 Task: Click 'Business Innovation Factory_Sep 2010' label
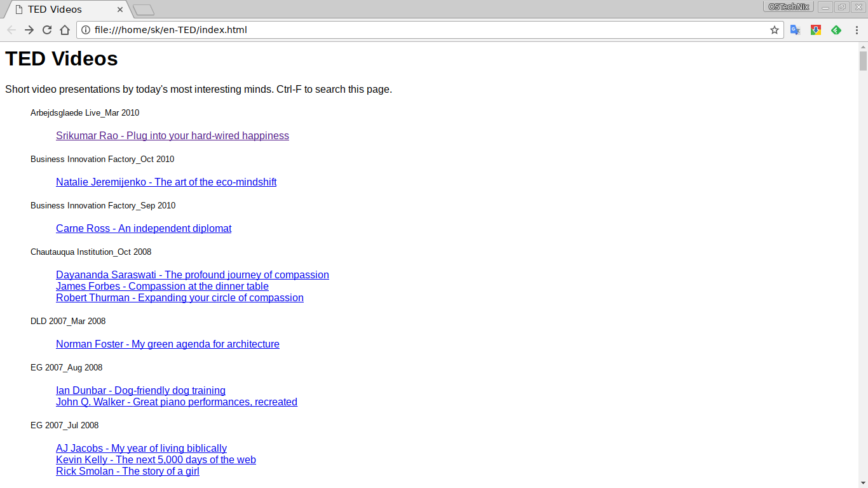pyautogui.click(x=103, y=206)
